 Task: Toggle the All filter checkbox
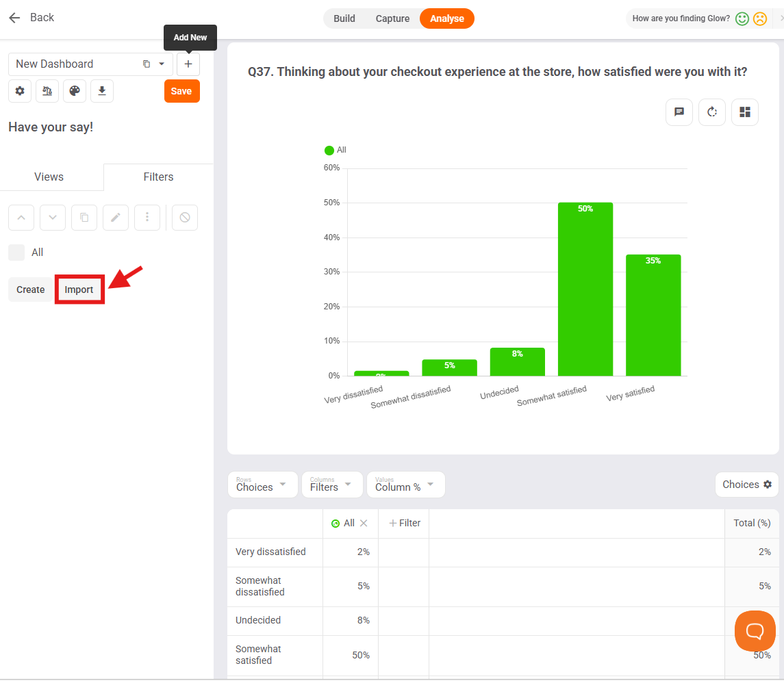16,253
